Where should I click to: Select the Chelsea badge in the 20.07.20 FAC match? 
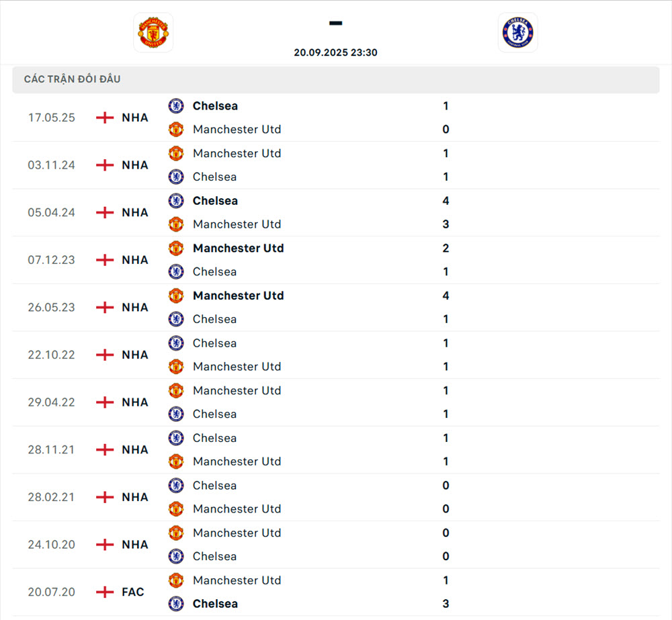[175, 604]
